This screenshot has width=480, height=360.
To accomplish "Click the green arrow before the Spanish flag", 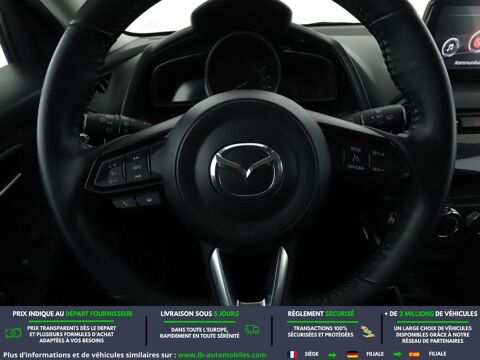I will [x=397, y=354].
